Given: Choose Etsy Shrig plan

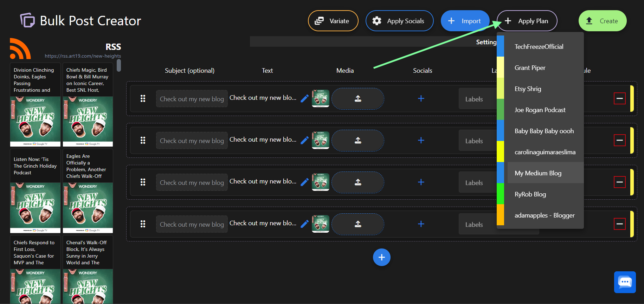Looking at the screenshot, I should click(x=540, y=89).
